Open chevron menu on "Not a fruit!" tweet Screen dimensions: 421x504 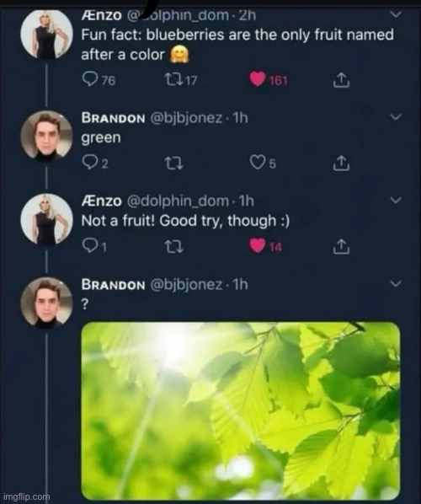(396, 201)
